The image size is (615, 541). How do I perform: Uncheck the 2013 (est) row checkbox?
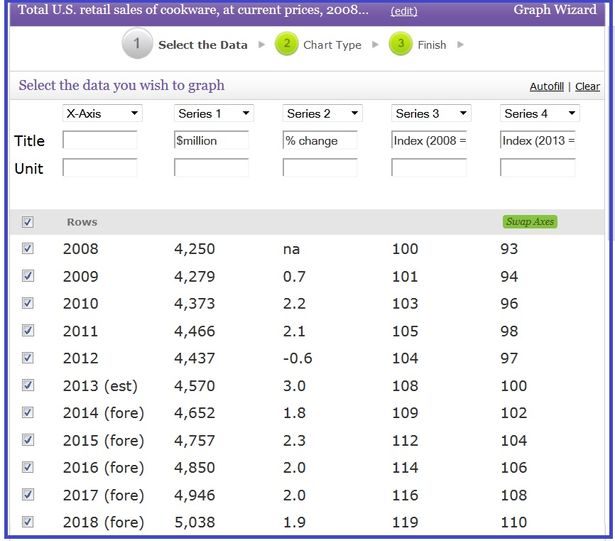click(27, 385)
